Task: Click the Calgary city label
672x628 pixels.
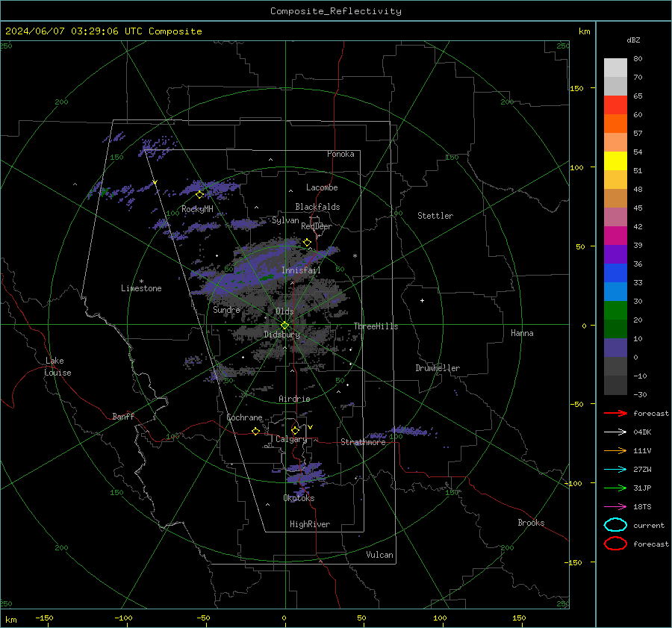Action: click(291, 439)
